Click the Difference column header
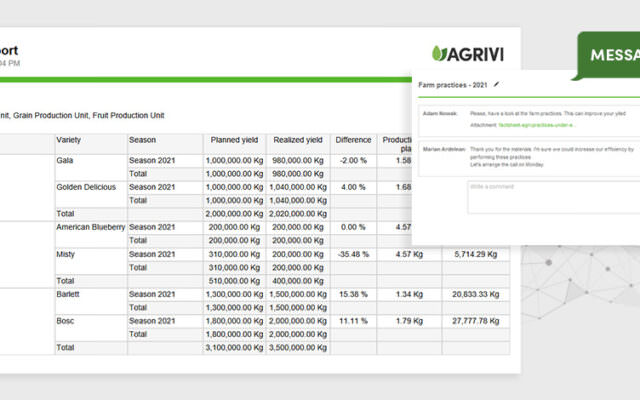 (353, 140)
